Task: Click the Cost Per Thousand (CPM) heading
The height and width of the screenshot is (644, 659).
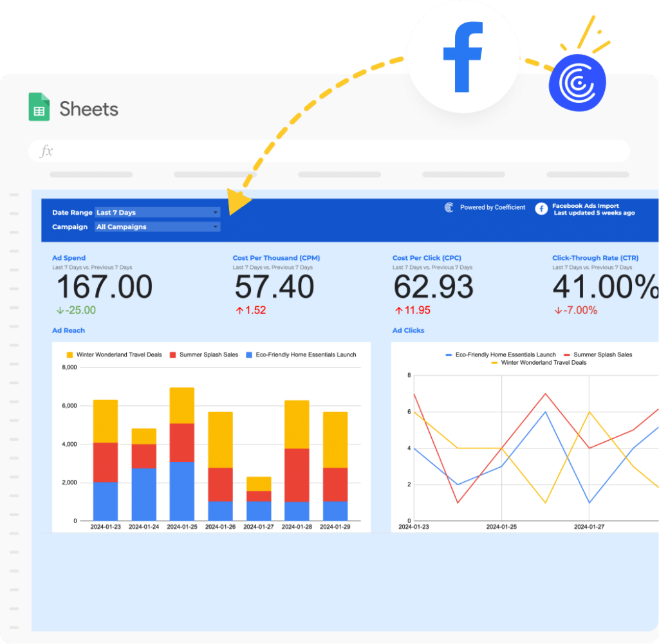Action: 276,258
